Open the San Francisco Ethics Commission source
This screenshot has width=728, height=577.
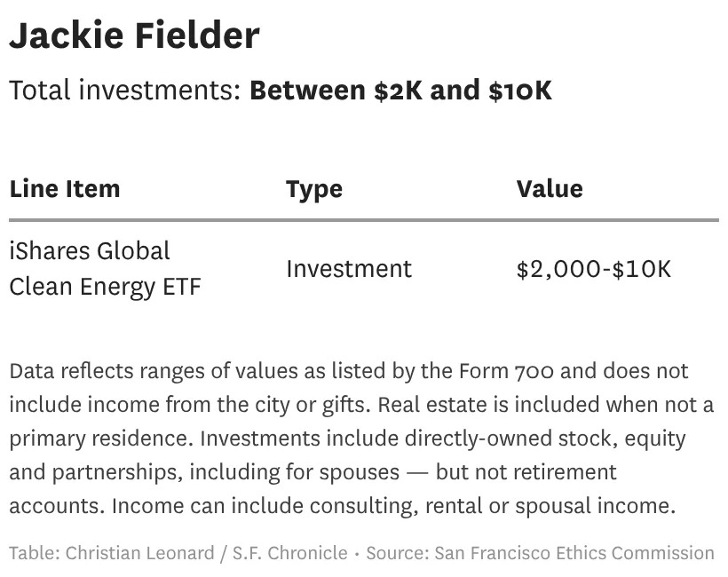[x=574, y=553]
